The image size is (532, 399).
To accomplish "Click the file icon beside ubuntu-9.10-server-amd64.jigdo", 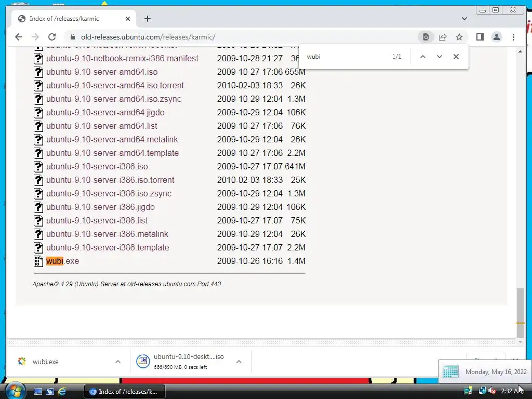I will pyautogui.click(x=38, y=112).
